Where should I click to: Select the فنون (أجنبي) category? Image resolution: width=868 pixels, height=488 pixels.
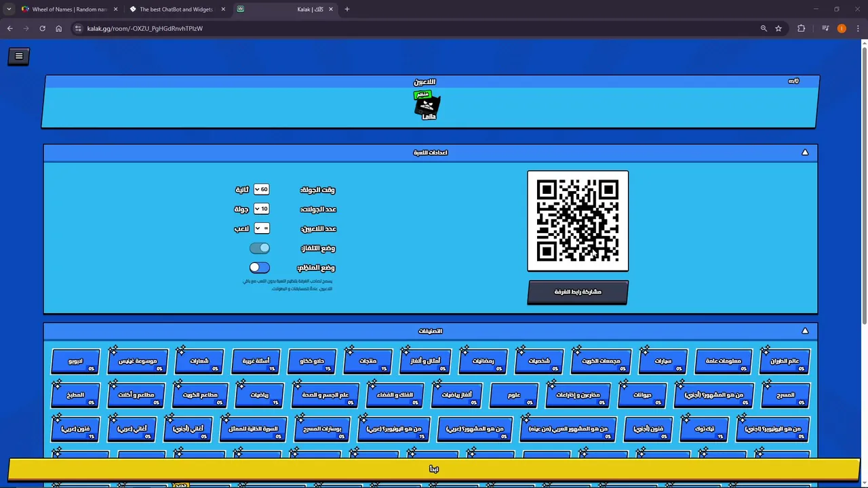[648, 429]
